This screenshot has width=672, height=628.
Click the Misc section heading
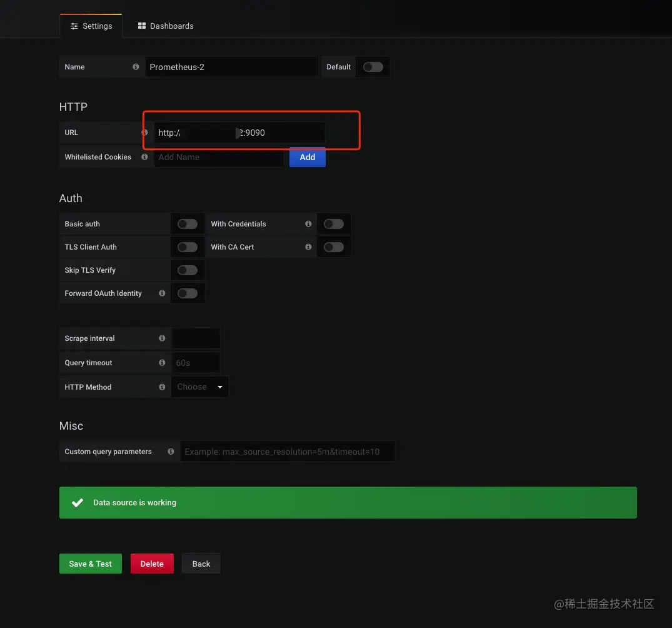[x=71, y=426]
